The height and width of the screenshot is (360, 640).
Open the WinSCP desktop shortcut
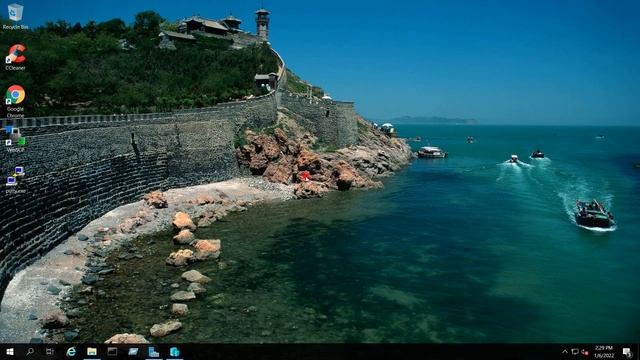(16, 140)
